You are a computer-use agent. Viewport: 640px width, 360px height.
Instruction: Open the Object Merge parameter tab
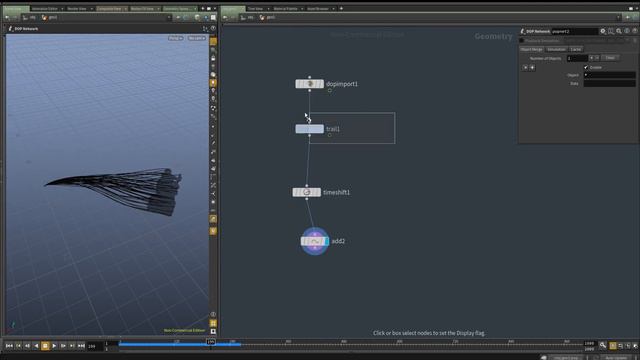tap(531, 49)
